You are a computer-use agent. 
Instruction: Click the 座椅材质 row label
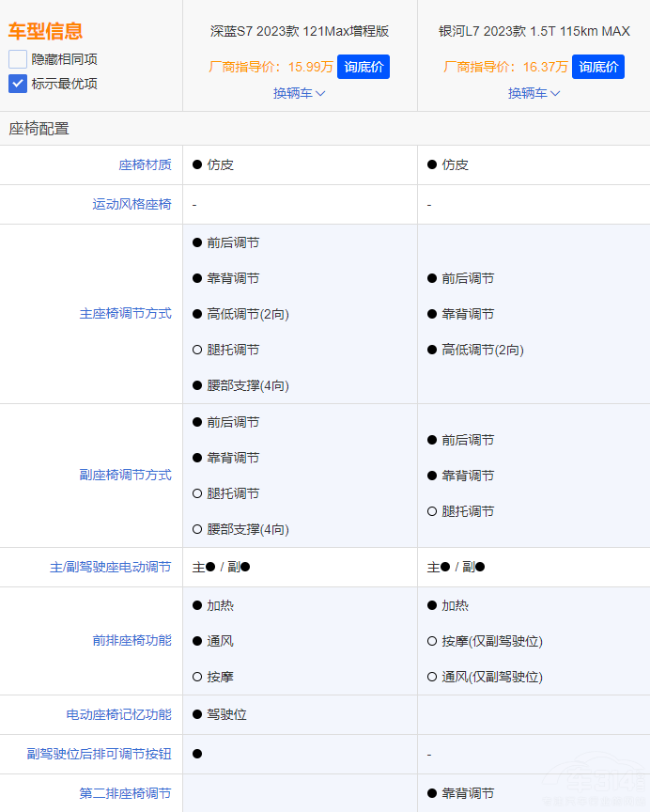coord(145,164)
